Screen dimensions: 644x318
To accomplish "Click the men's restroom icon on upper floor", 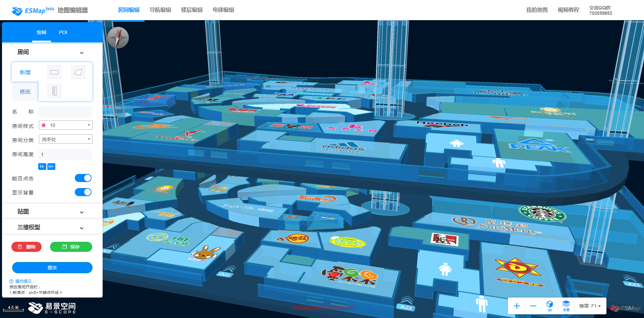I will pos(499,163).
